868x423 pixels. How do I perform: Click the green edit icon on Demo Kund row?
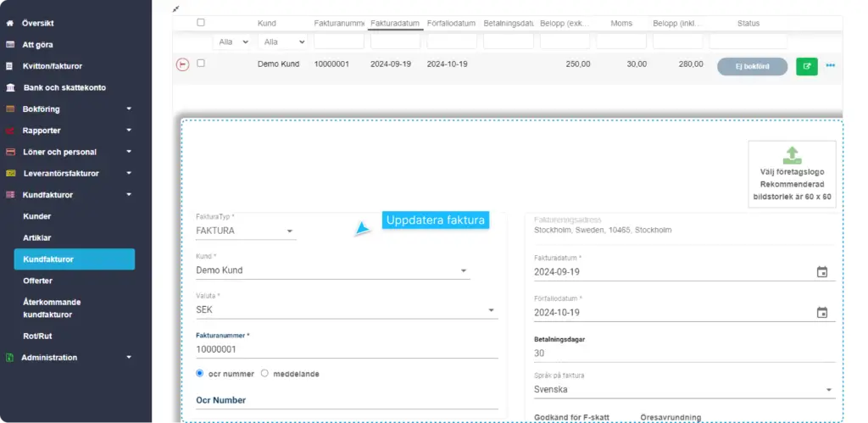click(x=807, y=66)
